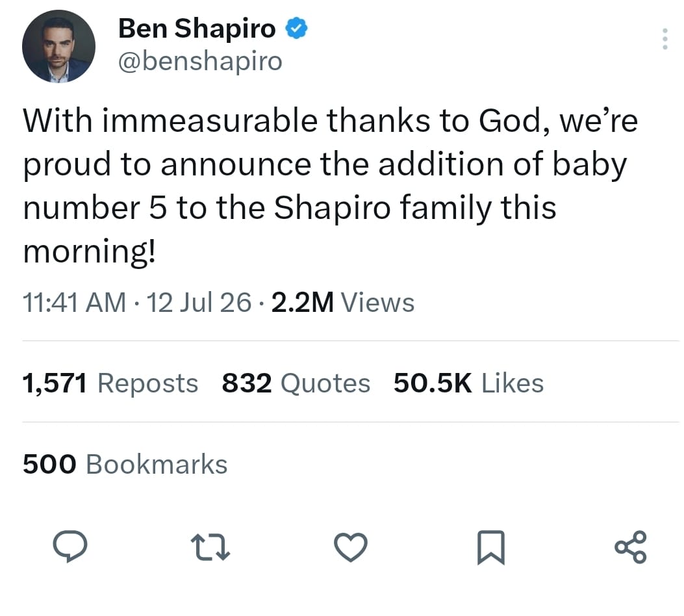Viewport: 684px width, 616px height.
Task: Click the word 'morning!' ending the tweet
Action: pos(89,253)
